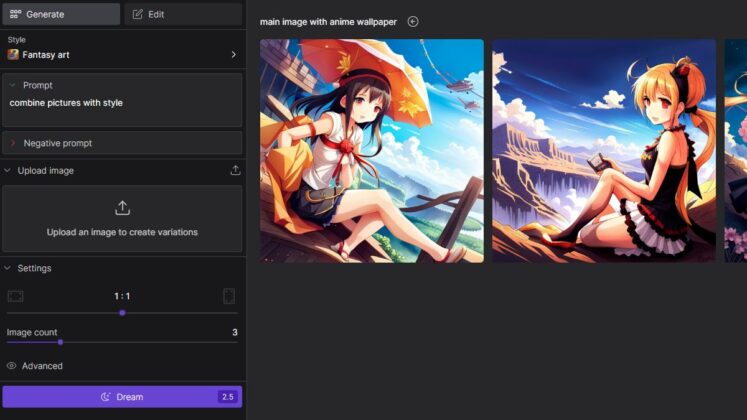Collapse the Prompt section chevron
Image resolution: width=747 pixels, height=420 pixels.
13,86
